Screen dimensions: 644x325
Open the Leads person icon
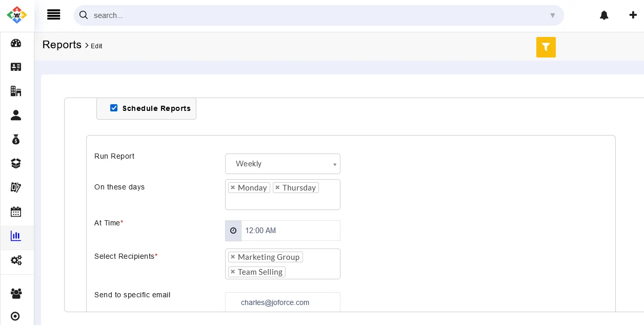coord(16,115)
